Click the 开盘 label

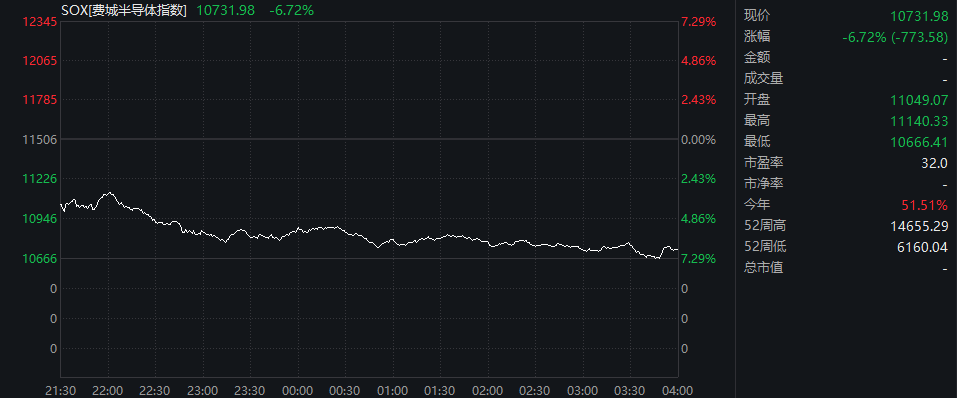pos(757,100)
